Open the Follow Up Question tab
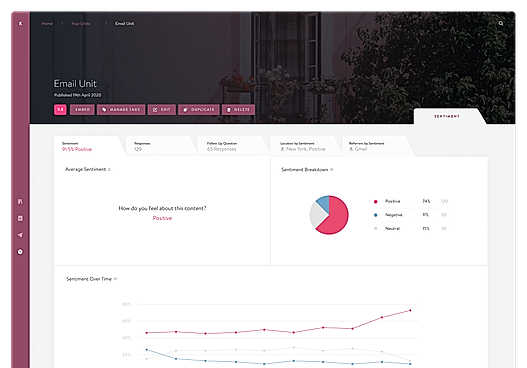527x368 pixels. [x=233, y=146]
